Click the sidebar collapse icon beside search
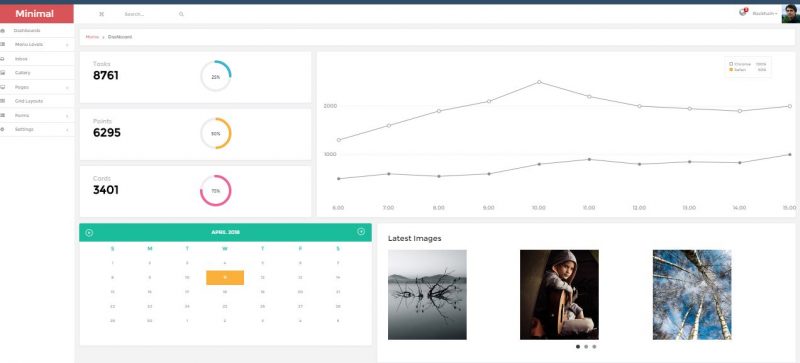This screenshot has width=800, height=363. [x=101, y=14]
